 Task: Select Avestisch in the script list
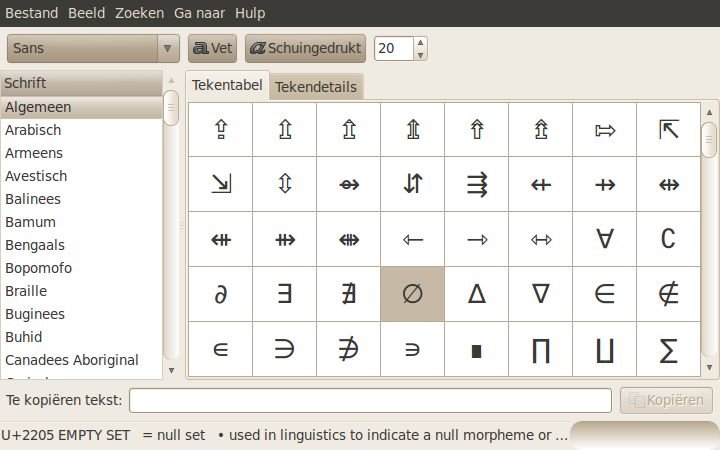(x=81, y=176)
